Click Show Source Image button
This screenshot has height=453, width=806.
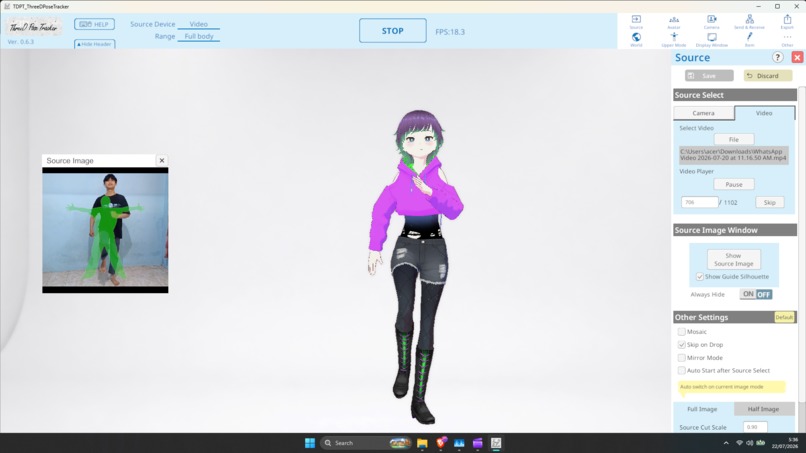click(x=734, y=260)
